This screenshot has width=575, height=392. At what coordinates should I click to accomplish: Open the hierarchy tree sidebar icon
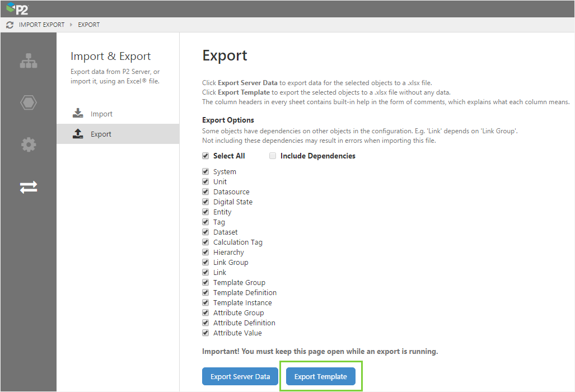(29, 61)
